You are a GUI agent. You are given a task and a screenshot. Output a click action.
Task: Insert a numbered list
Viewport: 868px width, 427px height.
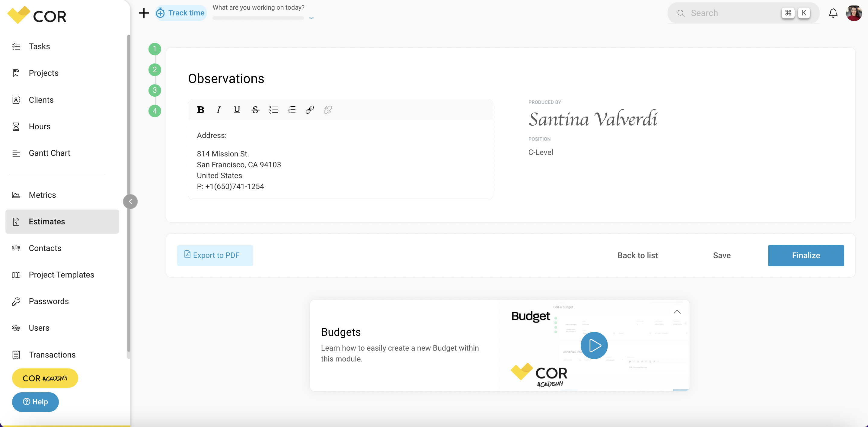(x=292, y=110)
